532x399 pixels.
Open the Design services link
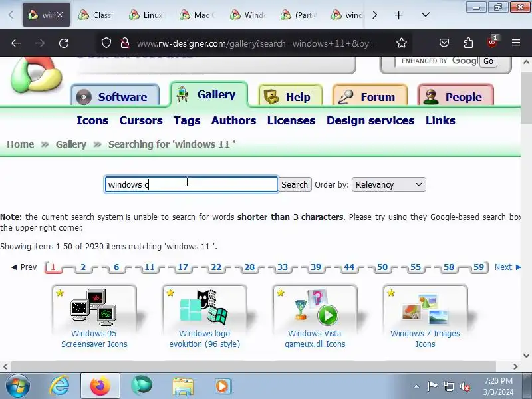point(370,120)
